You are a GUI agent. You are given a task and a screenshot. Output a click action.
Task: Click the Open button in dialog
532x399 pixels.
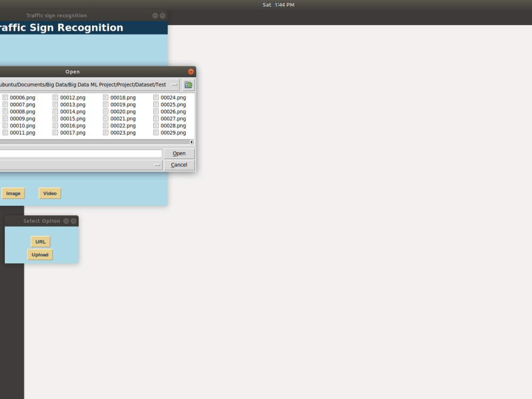tap(179, 153)
